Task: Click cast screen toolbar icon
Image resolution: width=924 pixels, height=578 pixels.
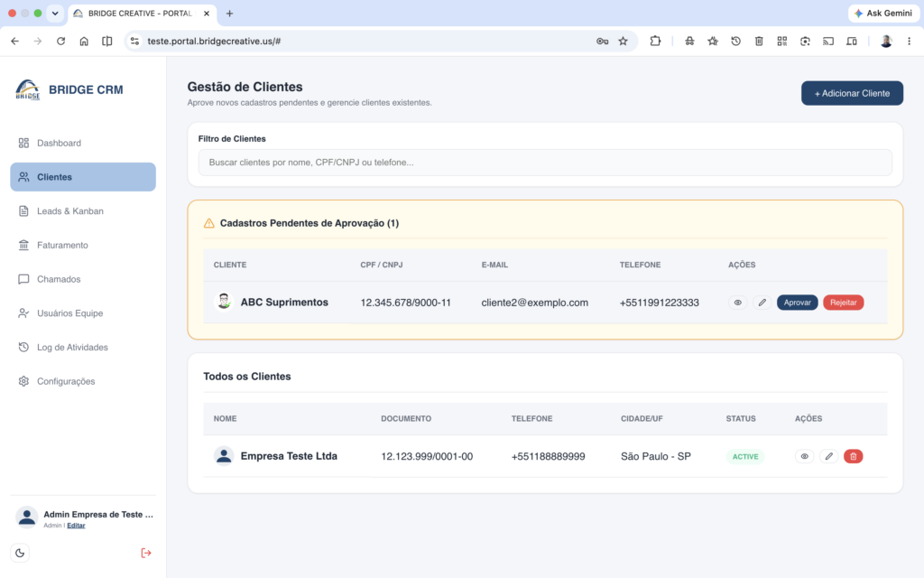Action: [x=828, y=42]
